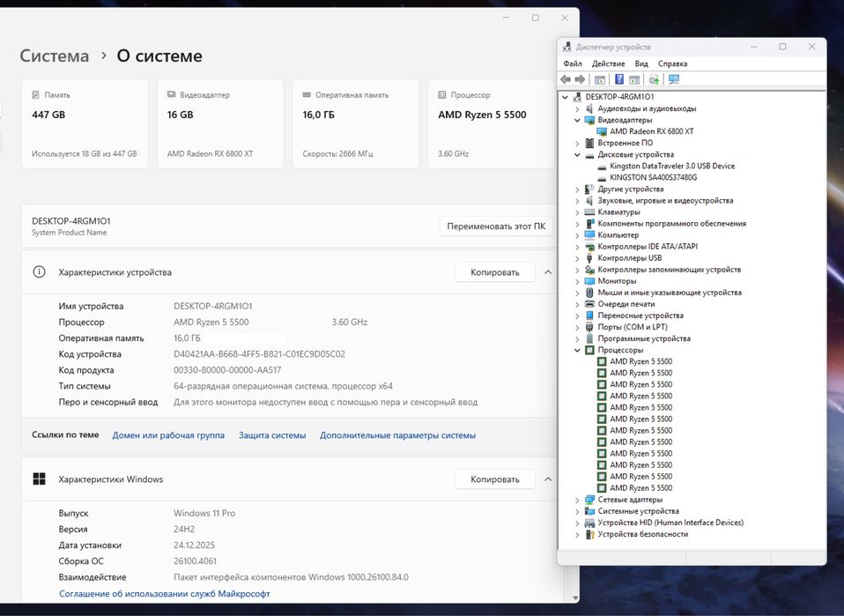This screenshot has height=616, width=844.
Task: Open Дополнительные параметры системы link
Action: (398, 435)
